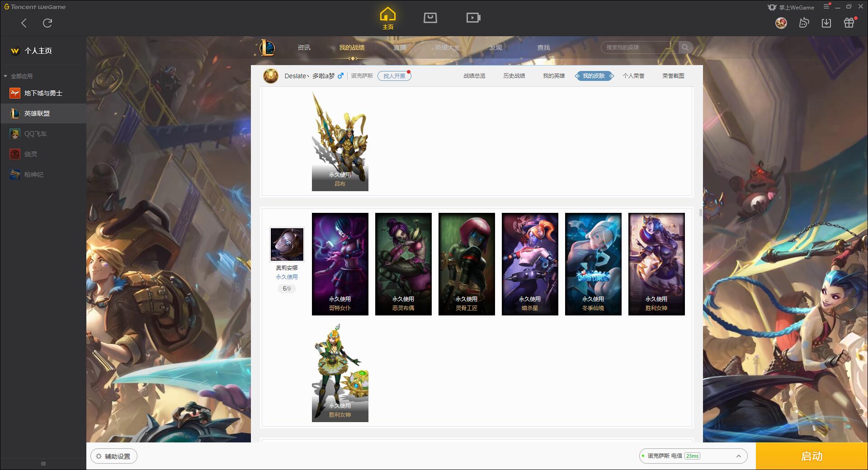Refresh the page with the reload icon
868x470 pixels.
[47, 23]
